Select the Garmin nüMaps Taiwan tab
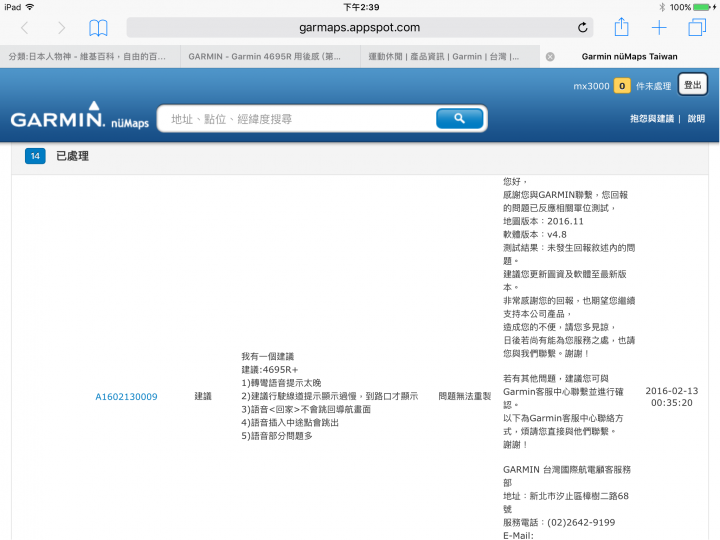Screen dimensions: 720x540 [x=630, y=56]
